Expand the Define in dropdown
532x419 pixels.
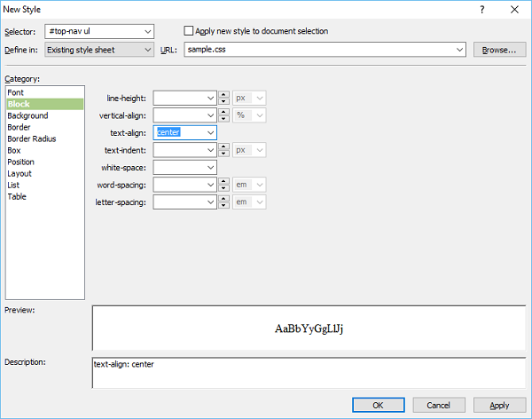(x=147, y=50)
